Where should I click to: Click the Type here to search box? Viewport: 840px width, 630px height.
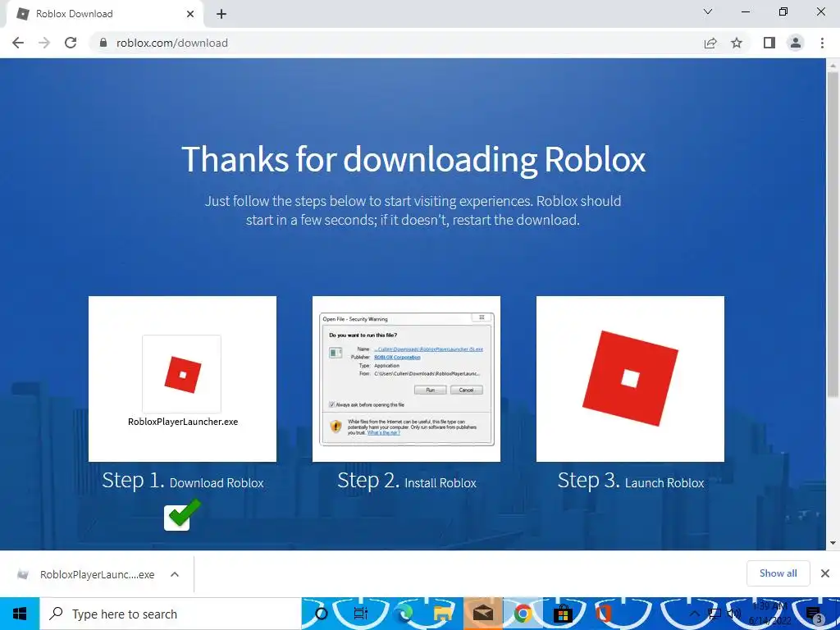[171, 614]
